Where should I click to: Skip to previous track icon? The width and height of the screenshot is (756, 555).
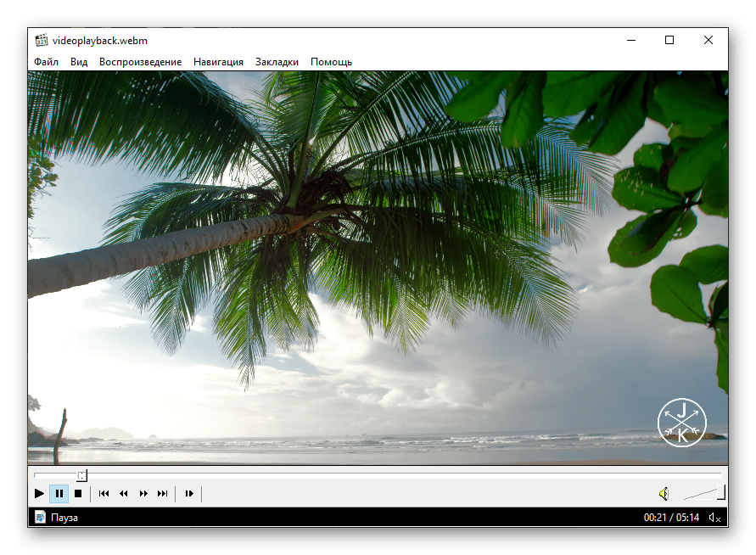coord(104,493)
